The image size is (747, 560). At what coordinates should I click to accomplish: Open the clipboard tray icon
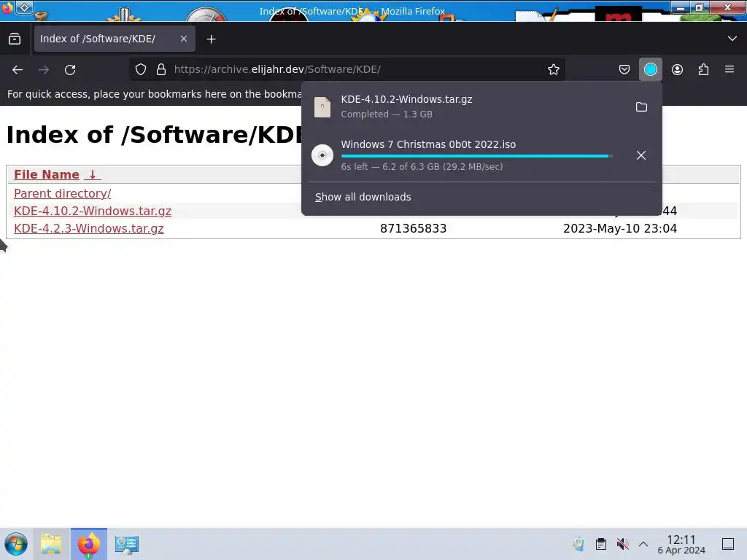pos(601,544)
